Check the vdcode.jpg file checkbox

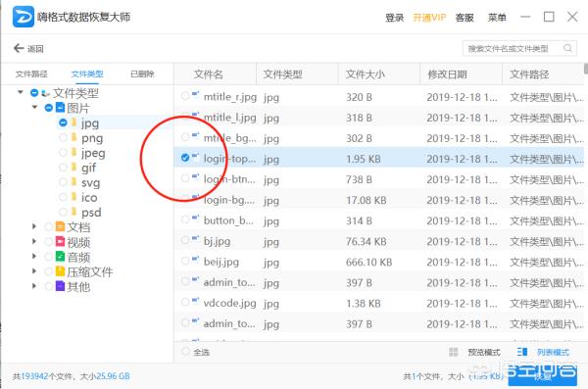point(185,302)
